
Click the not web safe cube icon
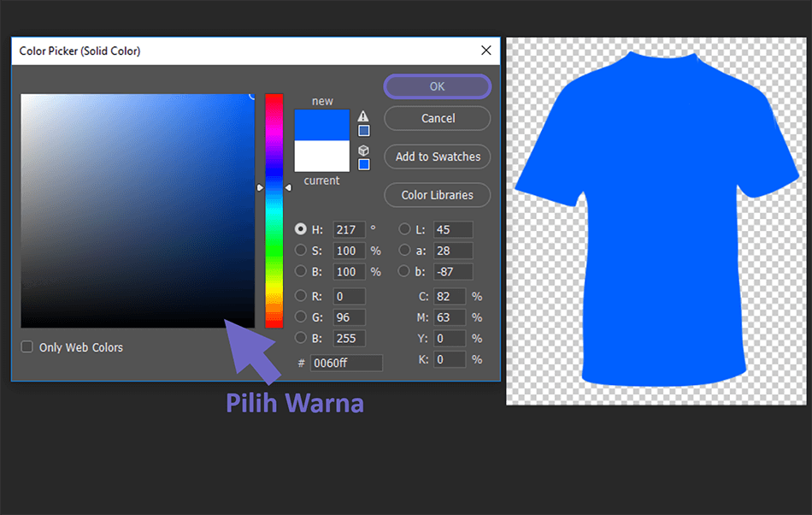(363, 151)
